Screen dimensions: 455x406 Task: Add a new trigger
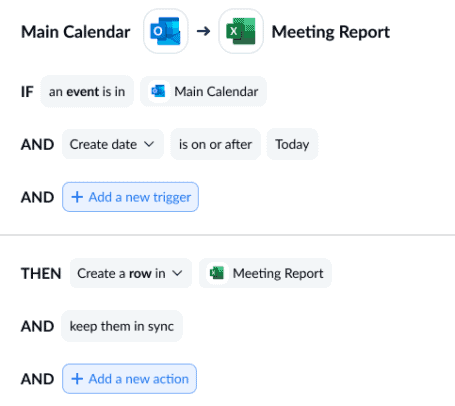tap(130, 197)
